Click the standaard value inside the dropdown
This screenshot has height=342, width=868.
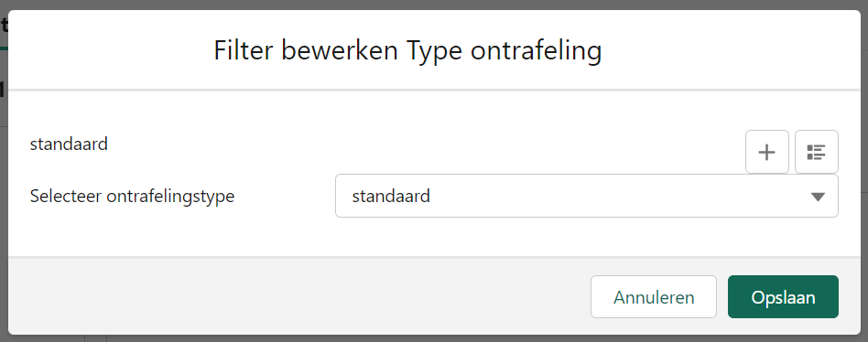point(391,196)
